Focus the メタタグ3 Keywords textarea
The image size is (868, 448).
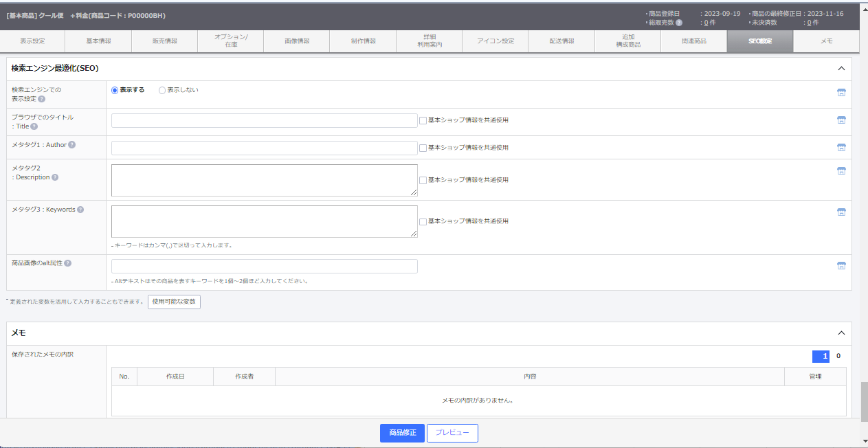(265, 221)
